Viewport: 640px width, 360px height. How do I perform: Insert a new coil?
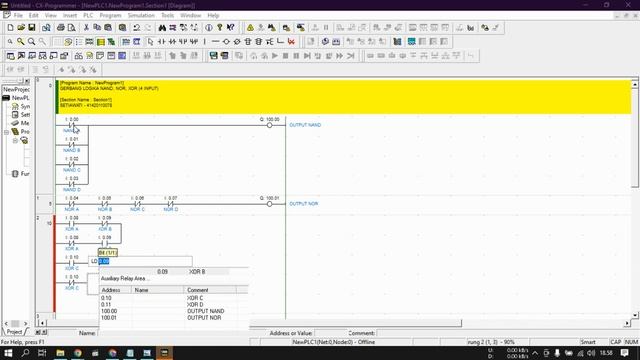click(x=226, y=42)
